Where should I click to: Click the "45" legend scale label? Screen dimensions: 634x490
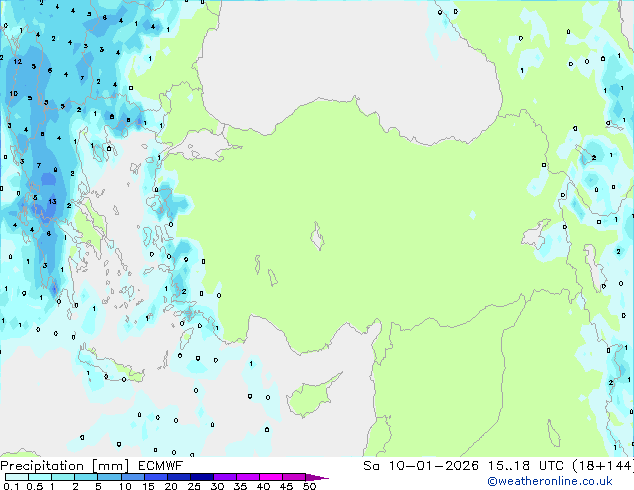286,486
